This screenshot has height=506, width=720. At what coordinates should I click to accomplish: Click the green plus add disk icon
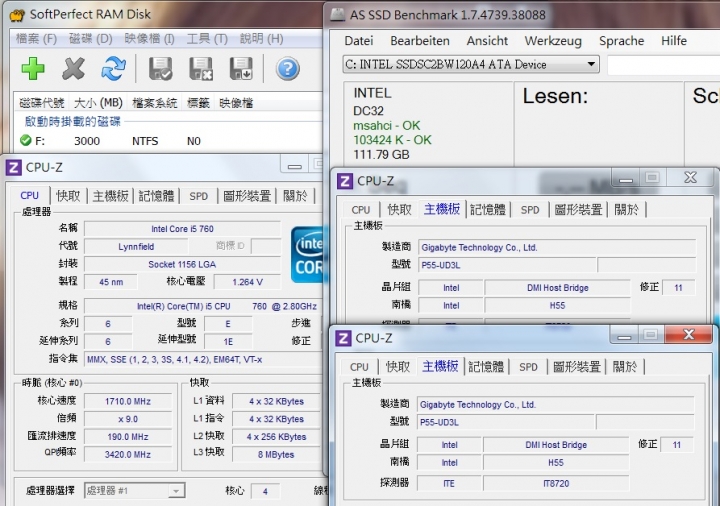pyautogui.click(x=33, y=69)
